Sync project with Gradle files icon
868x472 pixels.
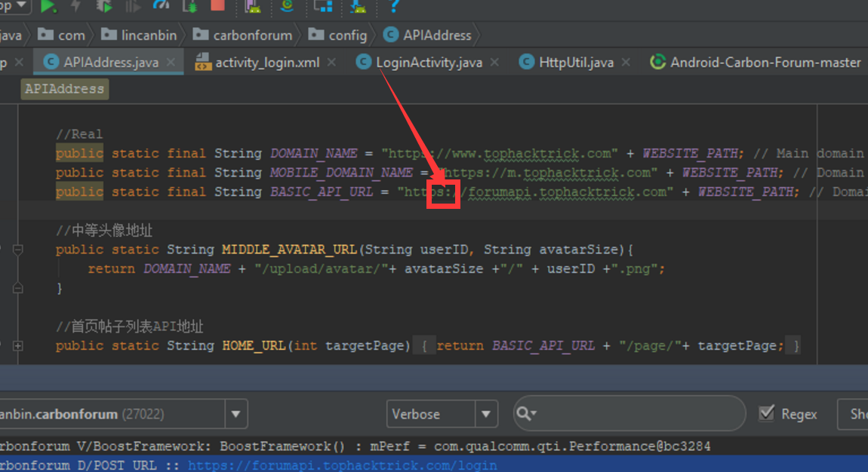click(x=287, y=5)
